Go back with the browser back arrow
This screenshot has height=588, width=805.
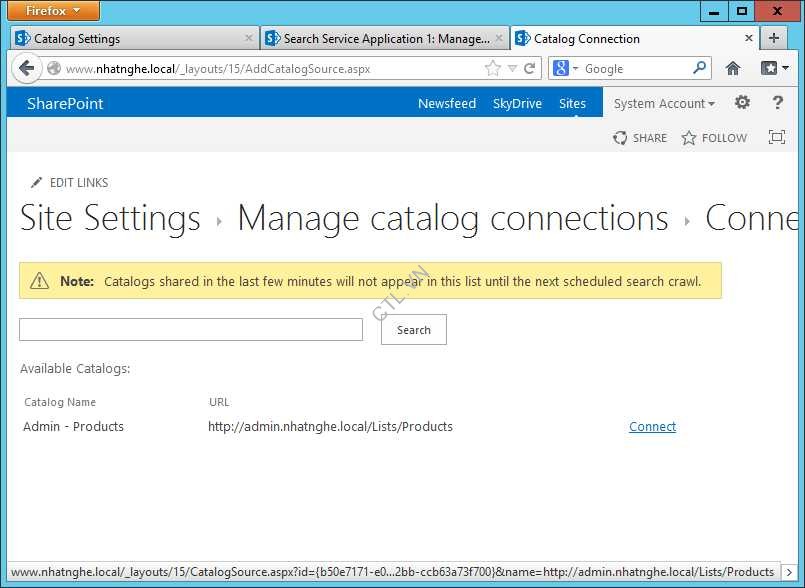(27, 68)
